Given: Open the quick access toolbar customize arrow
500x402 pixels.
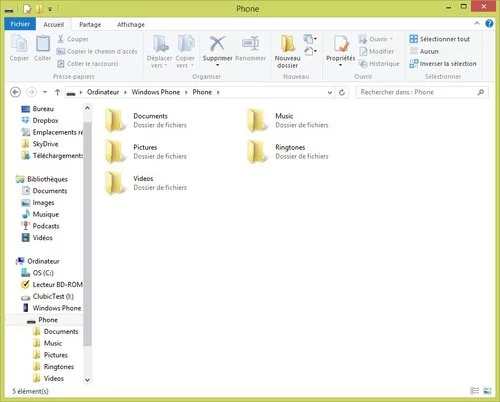Looking at the screenshot, I should coord(50,9).
